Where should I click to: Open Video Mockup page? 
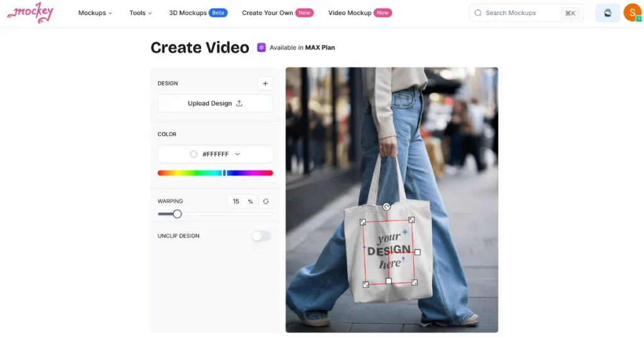tap(360, 13)
